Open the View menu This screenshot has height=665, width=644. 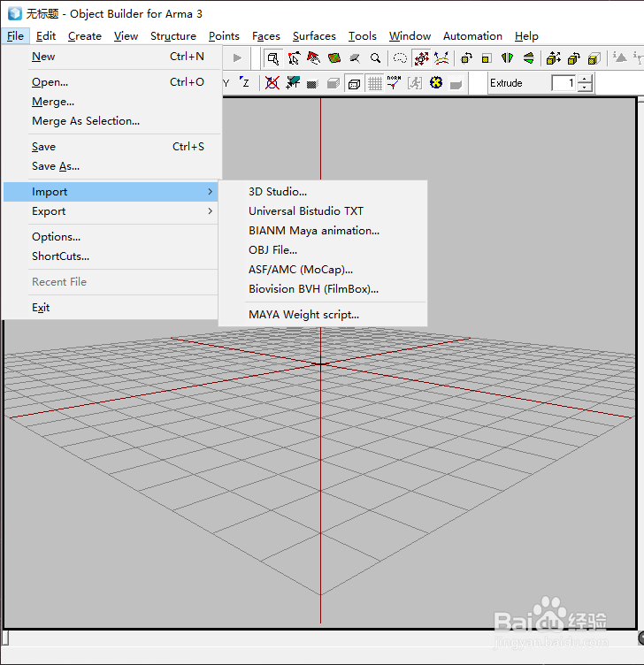point(126,36)
